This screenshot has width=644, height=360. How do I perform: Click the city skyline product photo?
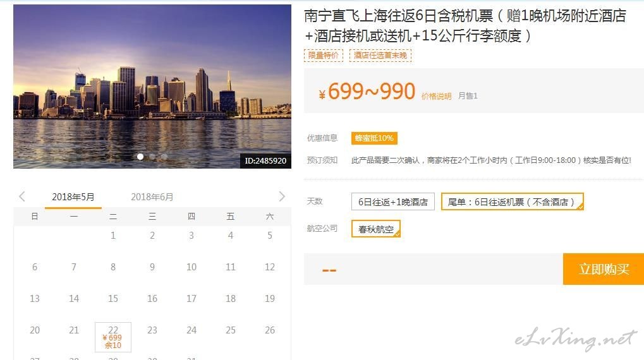[152, 86]
